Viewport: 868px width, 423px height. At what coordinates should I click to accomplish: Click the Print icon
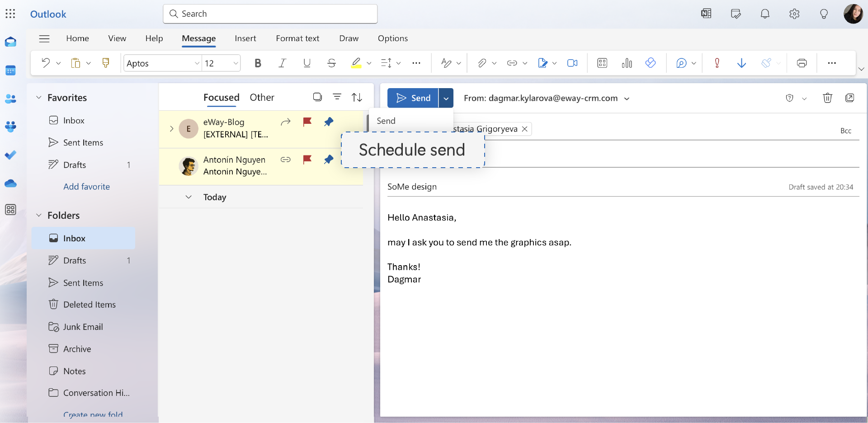click(x=802, y=63)
